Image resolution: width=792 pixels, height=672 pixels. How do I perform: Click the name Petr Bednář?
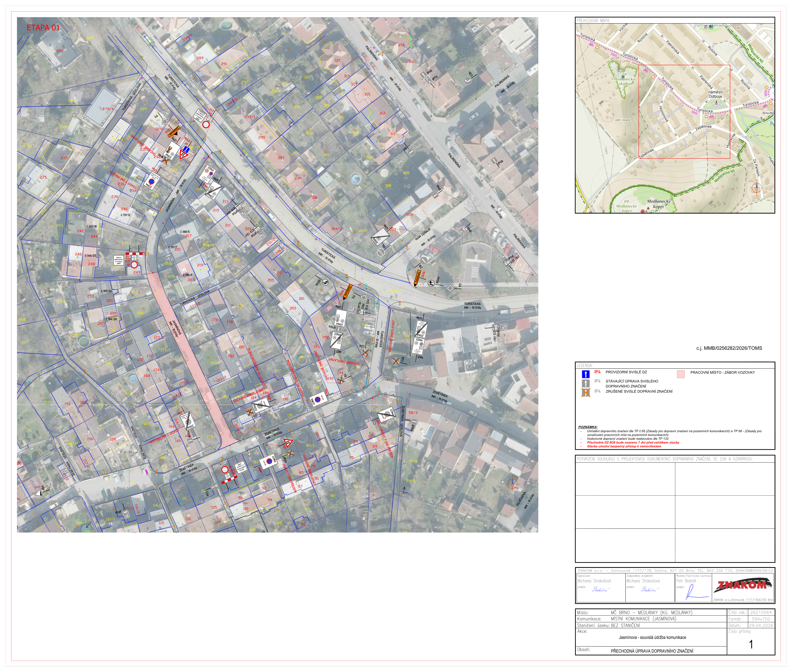pos(686,581)
